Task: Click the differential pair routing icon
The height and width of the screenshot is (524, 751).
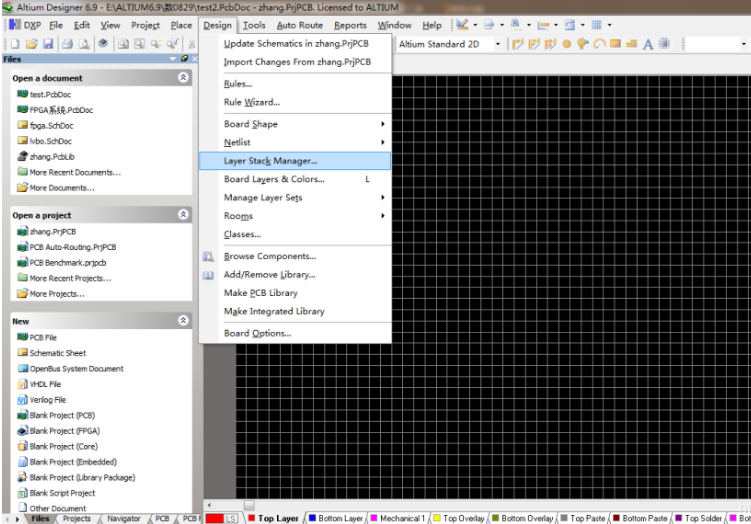Action: (x=534, y=44)
